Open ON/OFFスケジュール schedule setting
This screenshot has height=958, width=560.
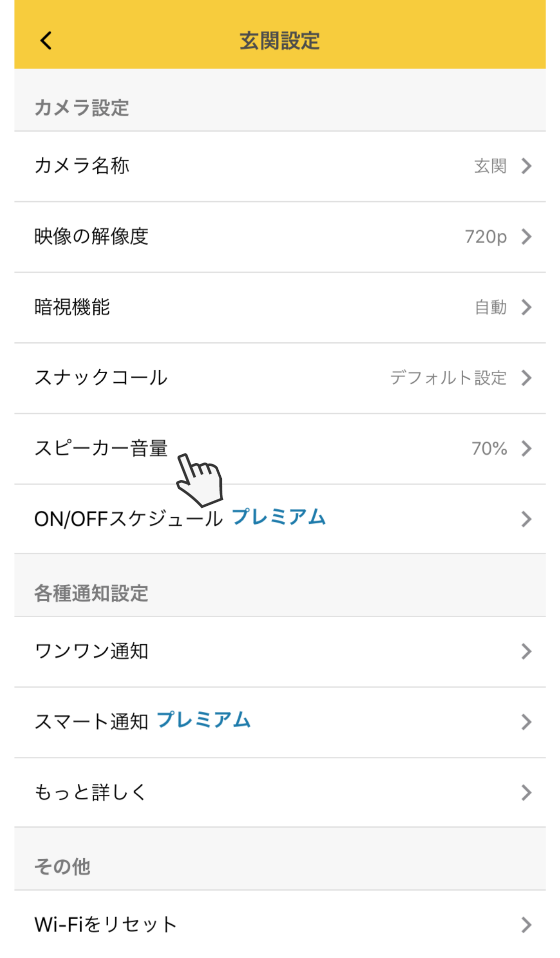128,519
